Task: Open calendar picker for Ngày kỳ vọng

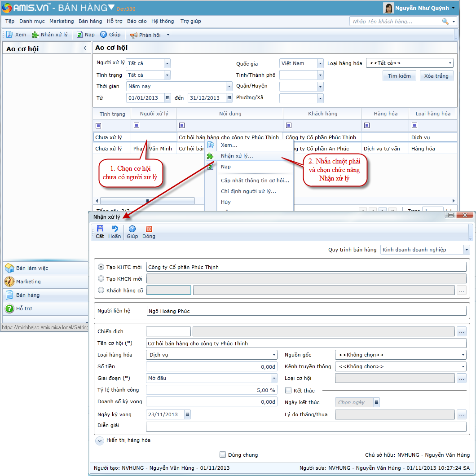Action: (187, 414)
